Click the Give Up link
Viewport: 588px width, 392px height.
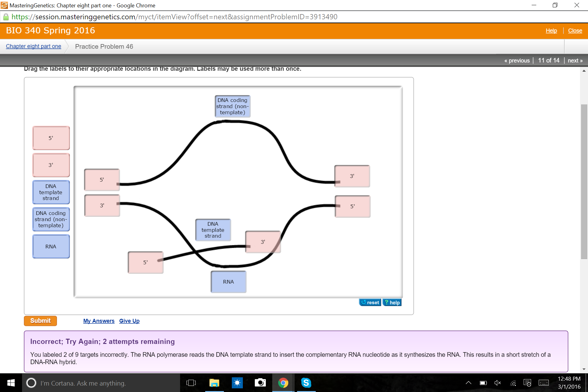click(x=129, y=321)
